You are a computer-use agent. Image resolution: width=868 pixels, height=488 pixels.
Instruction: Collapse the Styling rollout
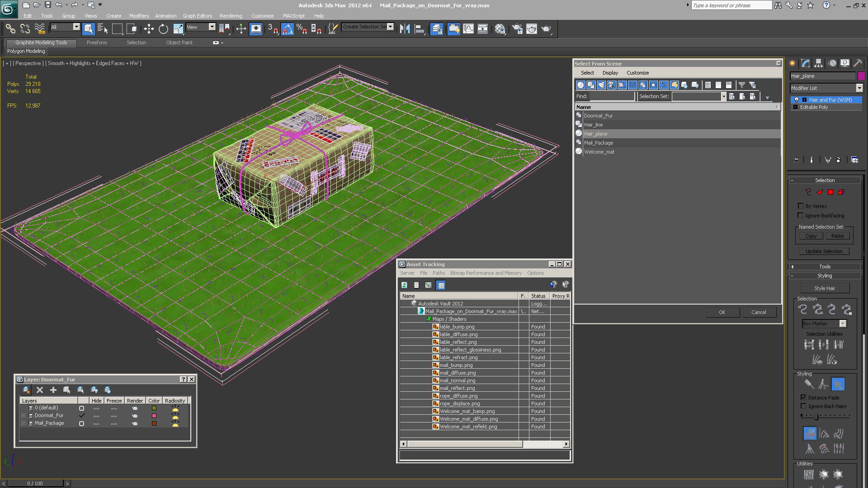coord(825,276)
